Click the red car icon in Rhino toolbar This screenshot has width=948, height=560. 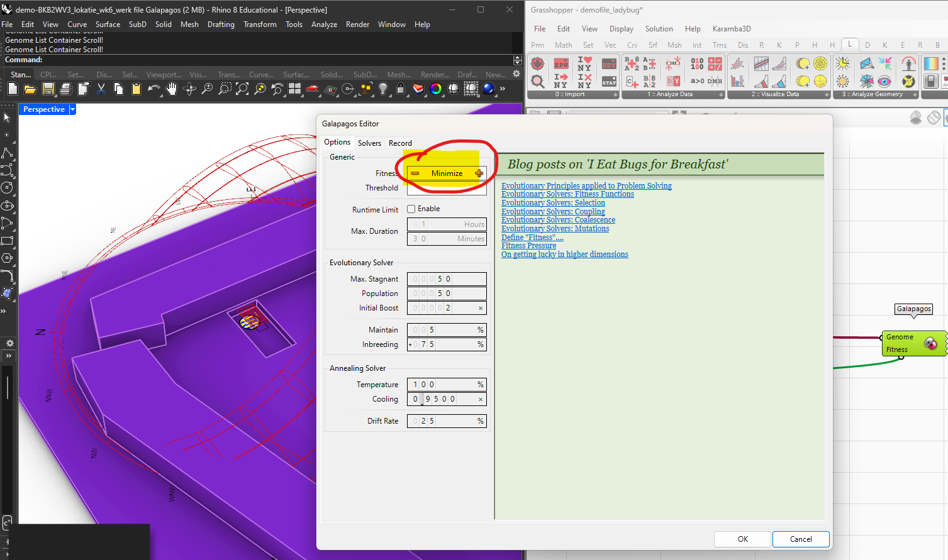click(312, 89)
